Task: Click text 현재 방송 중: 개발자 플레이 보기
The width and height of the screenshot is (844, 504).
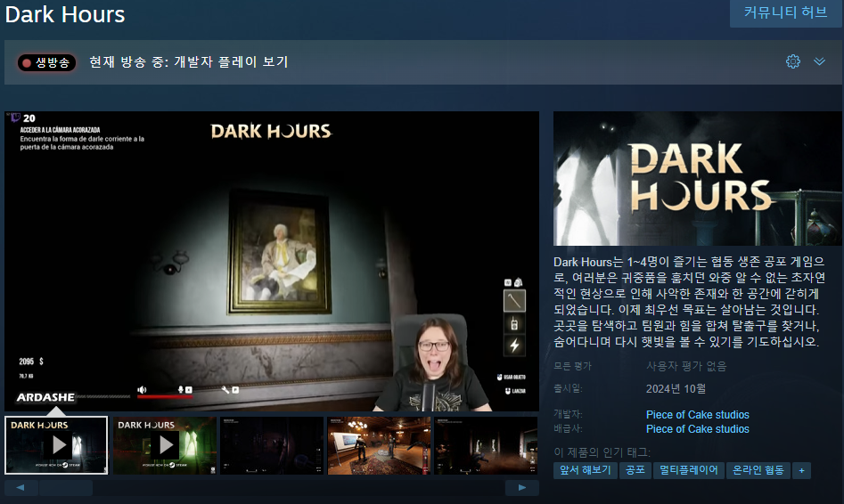Action: (189, 61)
